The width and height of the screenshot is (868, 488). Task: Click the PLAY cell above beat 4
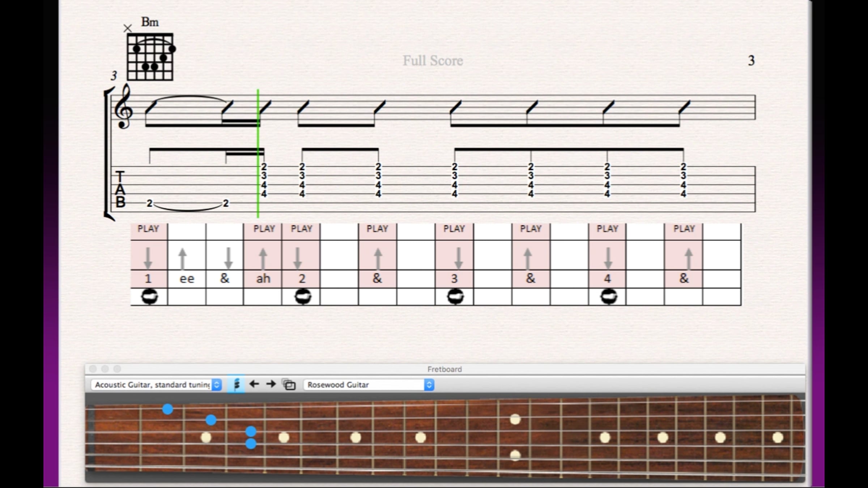(x=607, y=229)
